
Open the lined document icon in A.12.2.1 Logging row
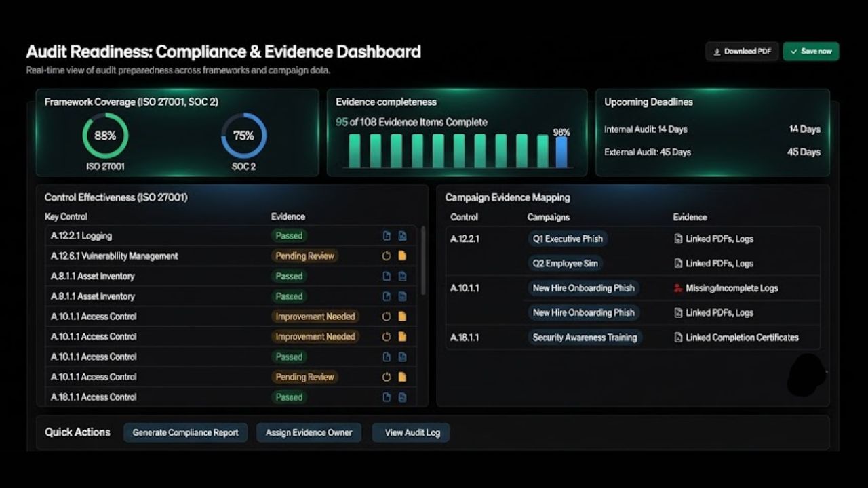pos(402,236)
